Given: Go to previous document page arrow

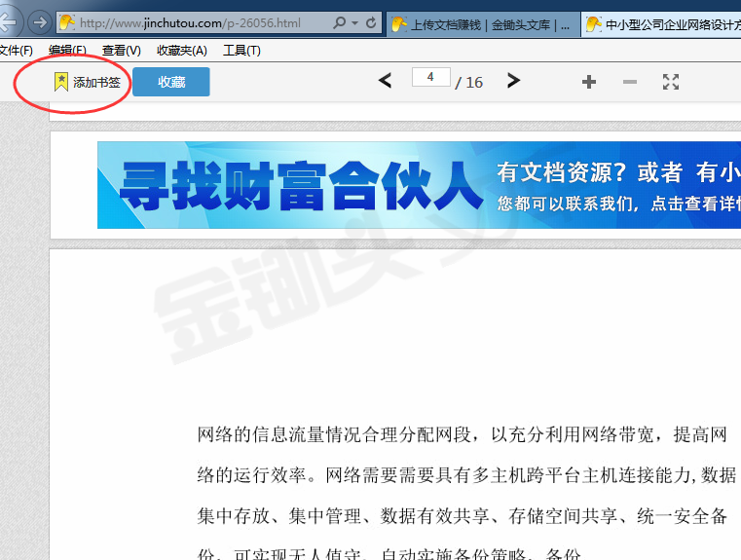Looking at the screenshot, I should 386,82.
